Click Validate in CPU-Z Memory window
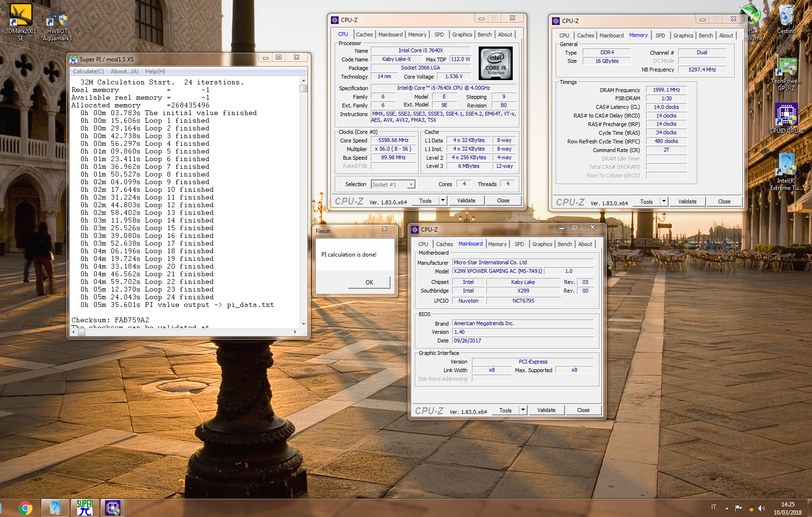The image size is (812, 517). click(x=687, y=201)
